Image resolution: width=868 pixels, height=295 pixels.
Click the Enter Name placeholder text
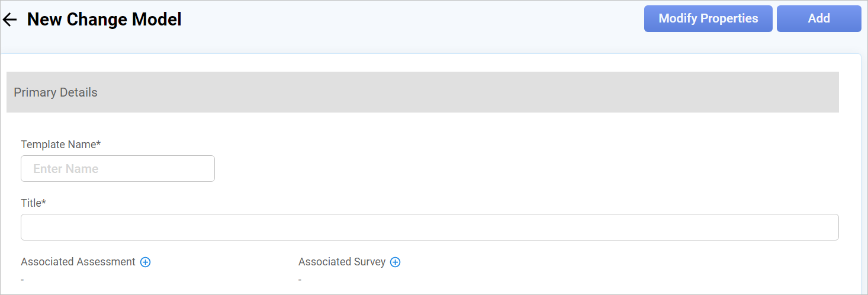pos(66,169)
